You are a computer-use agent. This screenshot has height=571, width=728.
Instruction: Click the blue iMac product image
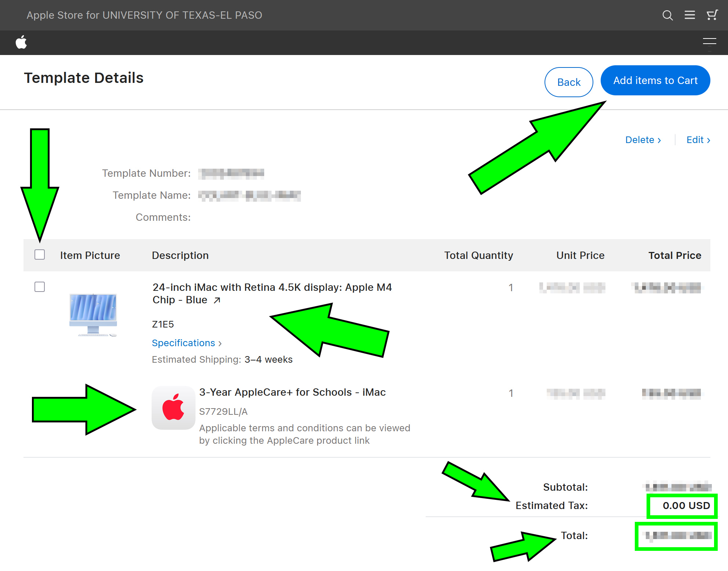click(x=93, y=315)
